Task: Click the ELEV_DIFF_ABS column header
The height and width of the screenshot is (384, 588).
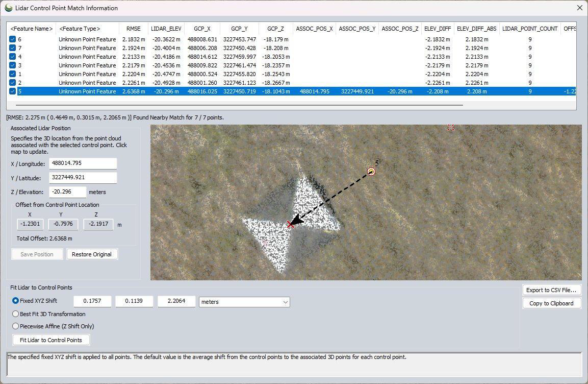Action: point(476,28)
